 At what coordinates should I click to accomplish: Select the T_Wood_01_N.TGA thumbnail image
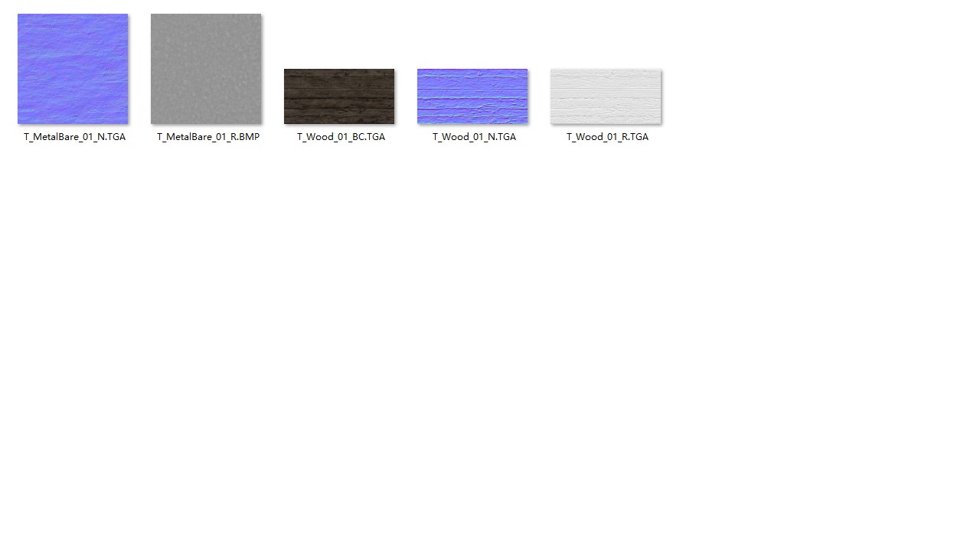[x=472, y=96]
